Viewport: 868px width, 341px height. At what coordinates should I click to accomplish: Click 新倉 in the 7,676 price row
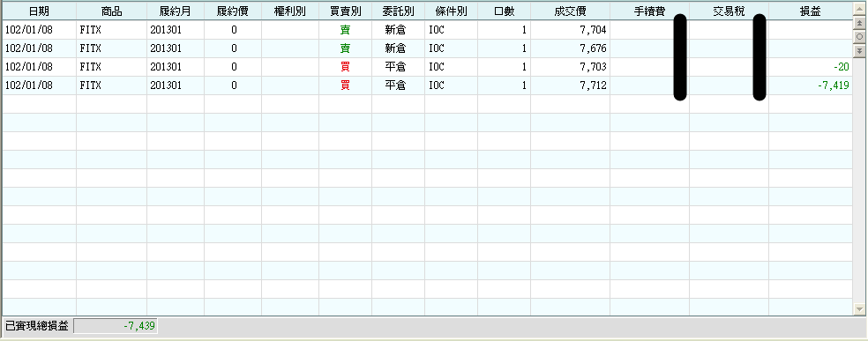point(396,48)
